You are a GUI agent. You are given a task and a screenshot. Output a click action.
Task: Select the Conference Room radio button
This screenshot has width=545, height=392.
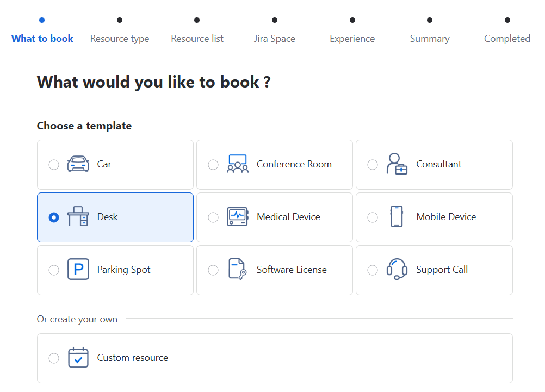tap(213, 164)
